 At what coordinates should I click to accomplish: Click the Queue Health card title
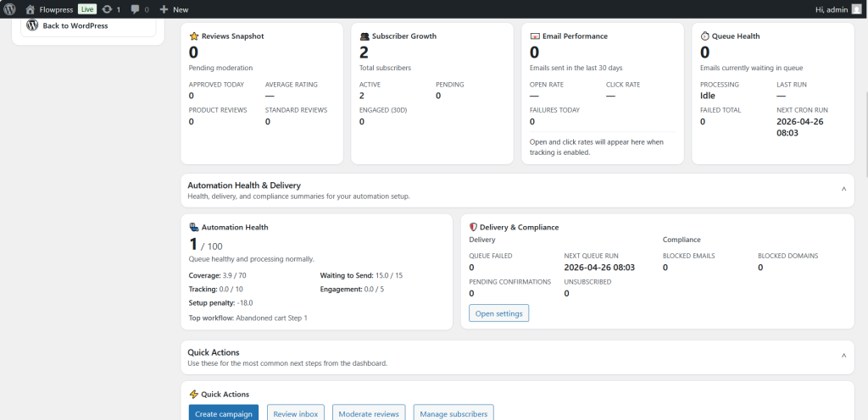click(x=736, y=36)
